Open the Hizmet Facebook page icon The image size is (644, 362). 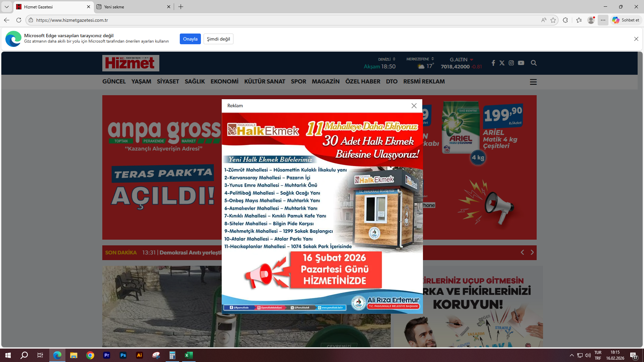(x=493, y=63)
